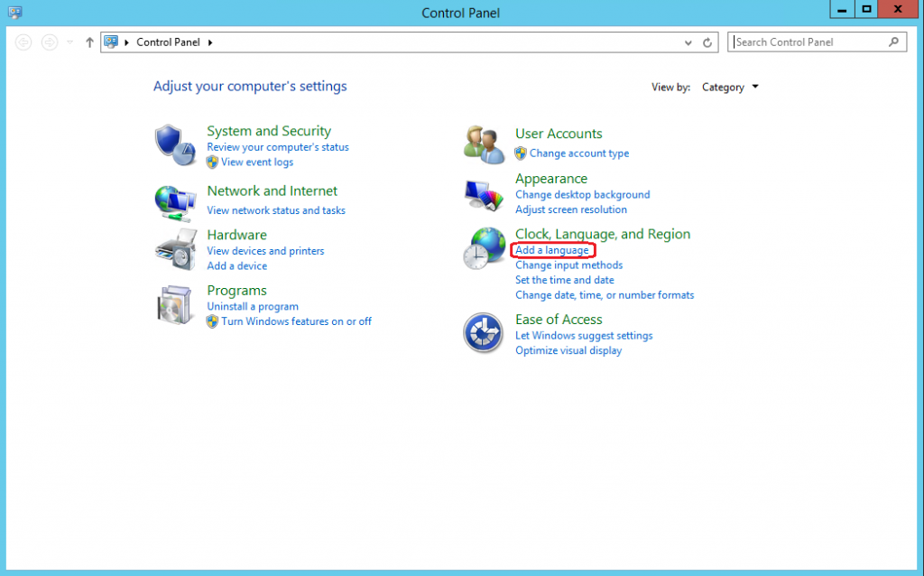Image resolution: width=924 pixels, height=576 pixels.
Task: Maximize the Control Panel window
Action: click(x=866, y=9)
